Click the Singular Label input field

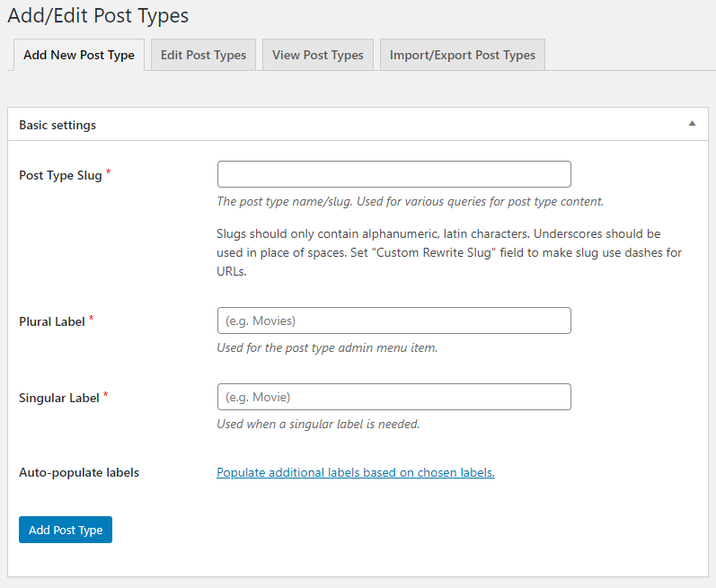tap(393, 397)
